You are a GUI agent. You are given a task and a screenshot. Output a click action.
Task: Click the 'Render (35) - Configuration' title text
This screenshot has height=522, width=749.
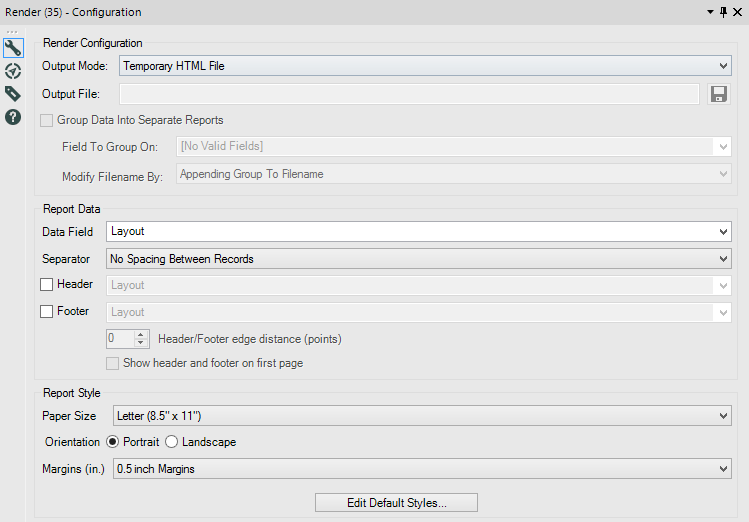point(73,12)
